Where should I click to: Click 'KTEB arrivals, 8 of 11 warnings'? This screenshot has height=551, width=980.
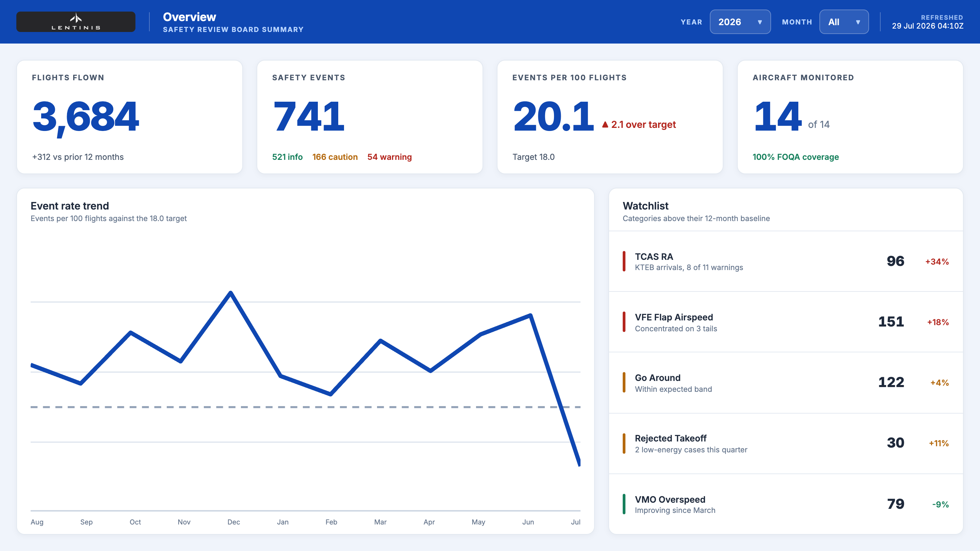689,267
